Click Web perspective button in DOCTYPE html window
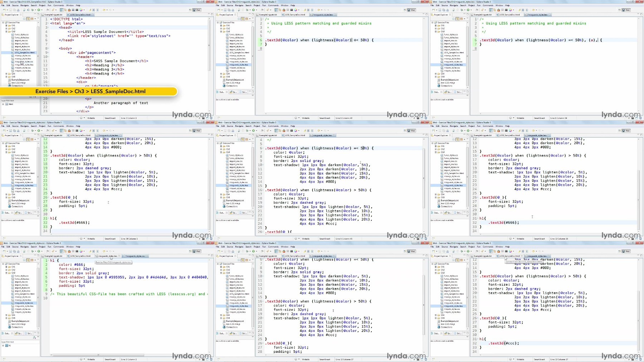 point(197,10)
